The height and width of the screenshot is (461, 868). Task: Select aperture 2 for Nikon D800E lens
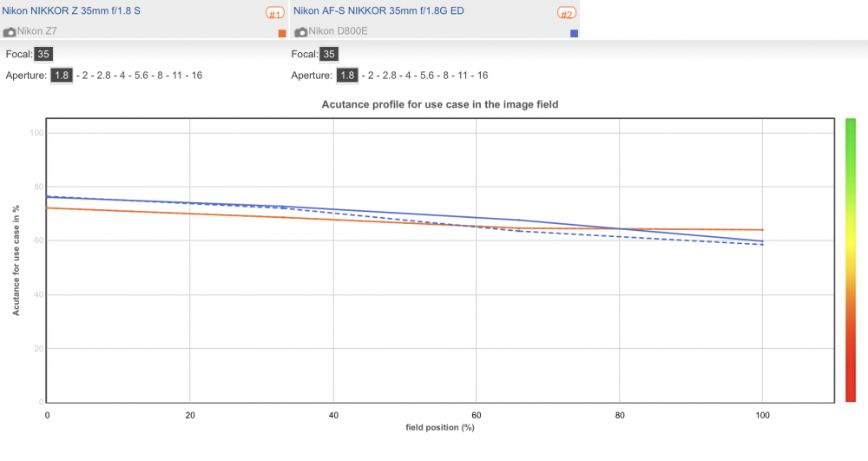pos(371,76)
